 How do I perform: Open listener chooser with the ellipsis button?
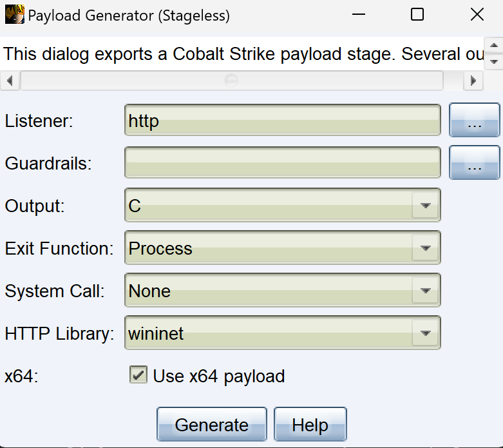pyautogui.click(x=474, y=120)
